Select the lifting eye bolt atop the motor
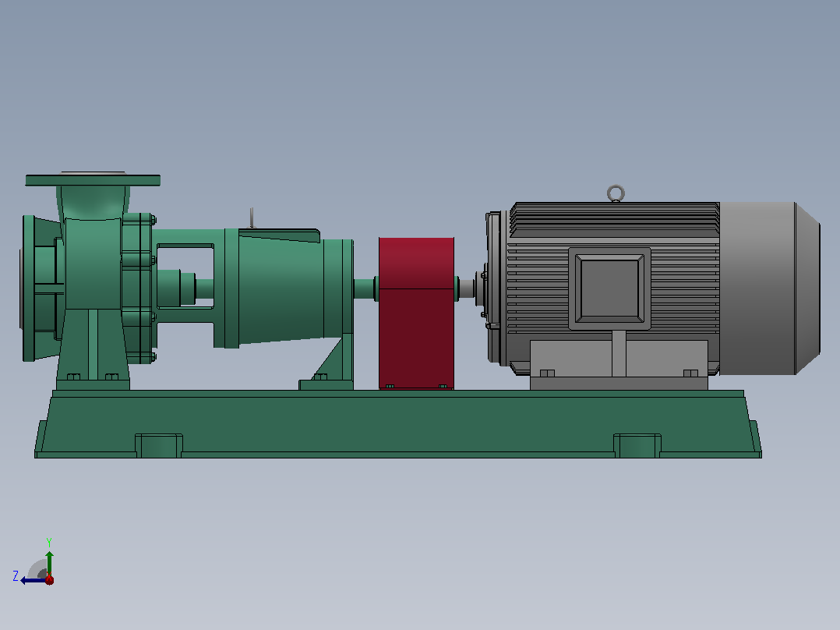 click(616, 193)
